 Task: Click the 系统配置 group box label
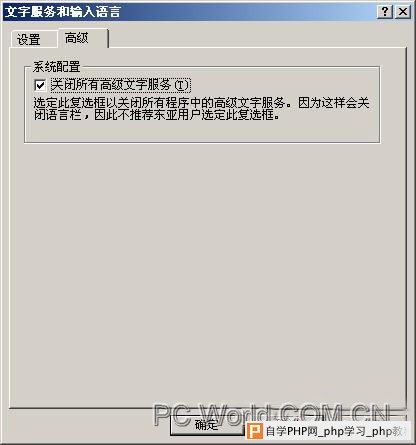56,67
